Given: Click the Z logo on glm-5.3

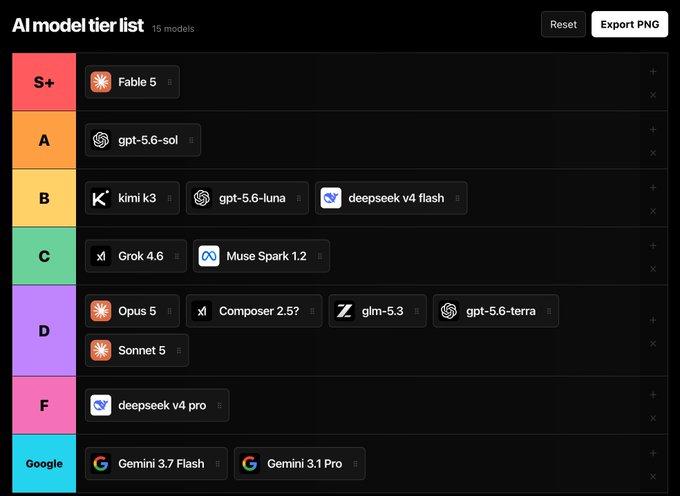Looking at the screenshot, I should pos(344,311).
